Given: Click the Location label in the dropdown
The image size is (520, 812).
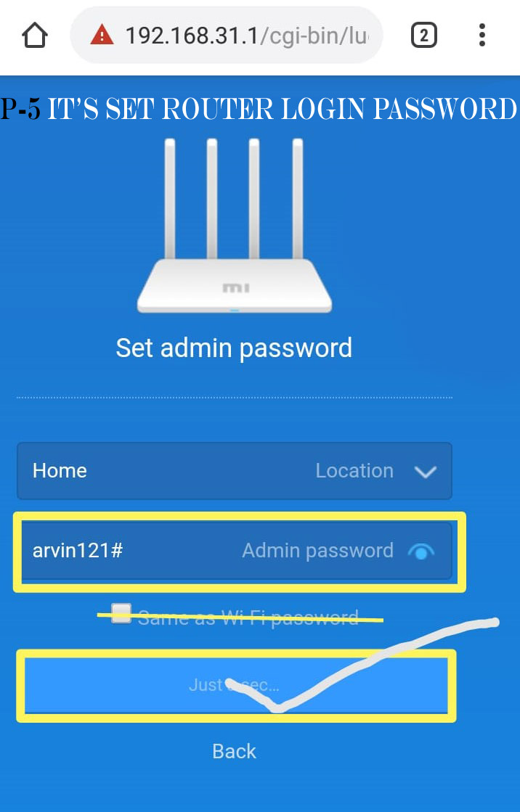Looking at the screenshot, I should 354,471.
